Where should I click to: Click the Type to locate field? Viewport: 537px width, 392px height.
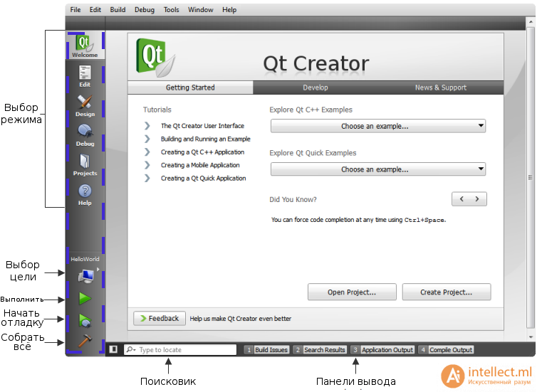coord(180,349)
